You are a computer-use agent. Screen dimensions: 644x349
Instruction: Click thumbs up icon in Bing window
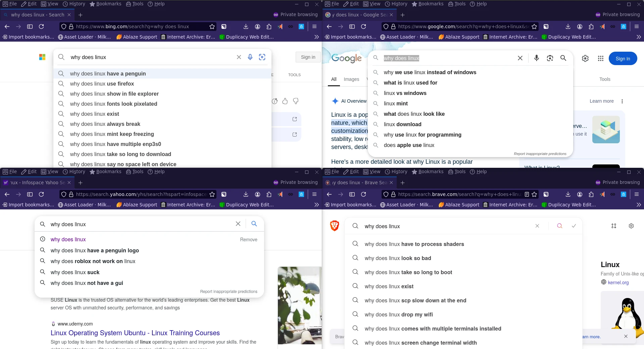[285, 101]
